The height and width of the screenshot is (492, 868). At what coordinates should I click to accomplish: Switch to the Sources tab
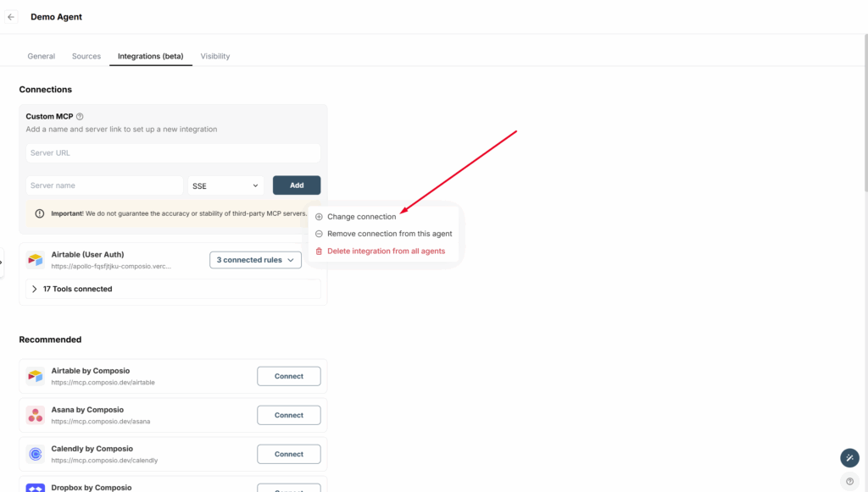(x=86, y=57)
